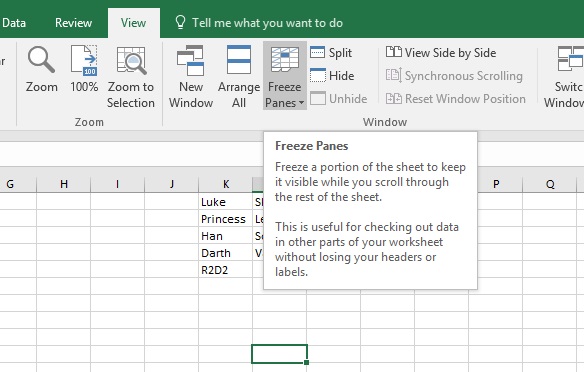Select column I header
The image size is (584, 372).
pyautogui.click(x=118, y=184)
